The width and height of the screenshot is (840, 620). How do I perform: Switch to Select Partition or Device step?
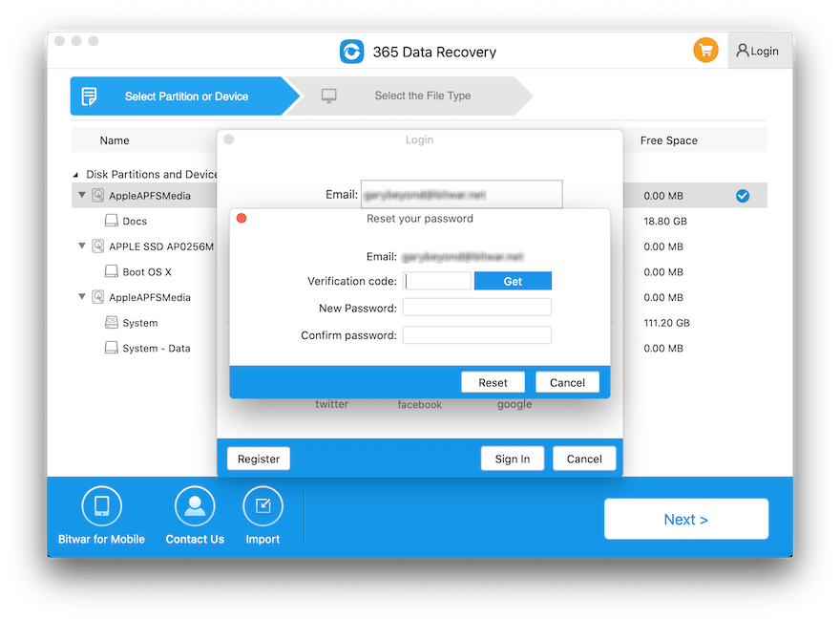[185, 96]
